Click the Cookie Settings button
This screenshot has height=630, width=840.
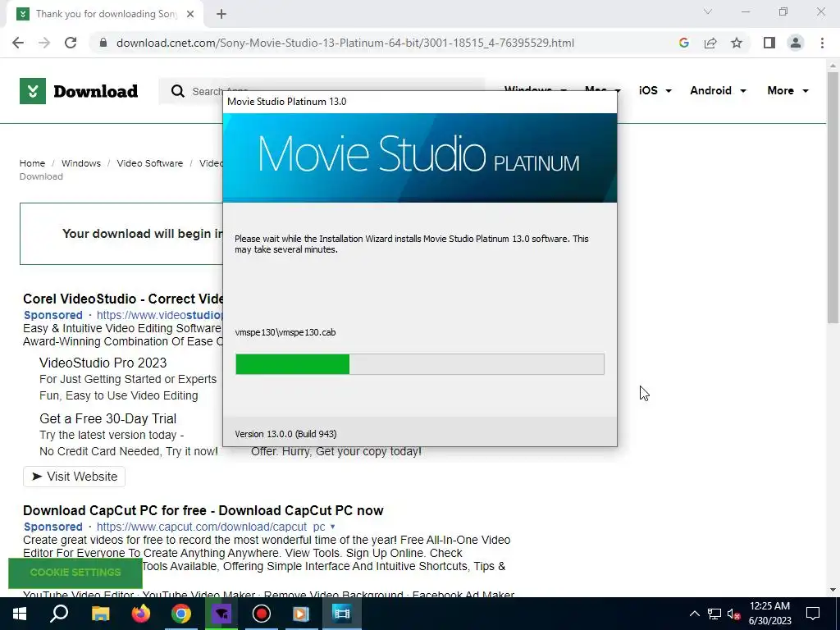pos(75,573)
